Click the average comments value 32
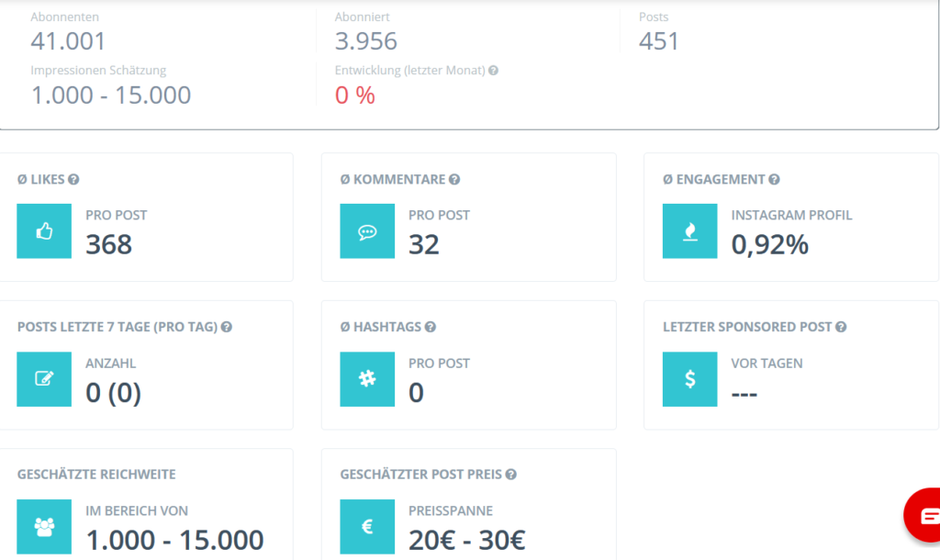Screen dimensions: 940x560 (424, 244)
